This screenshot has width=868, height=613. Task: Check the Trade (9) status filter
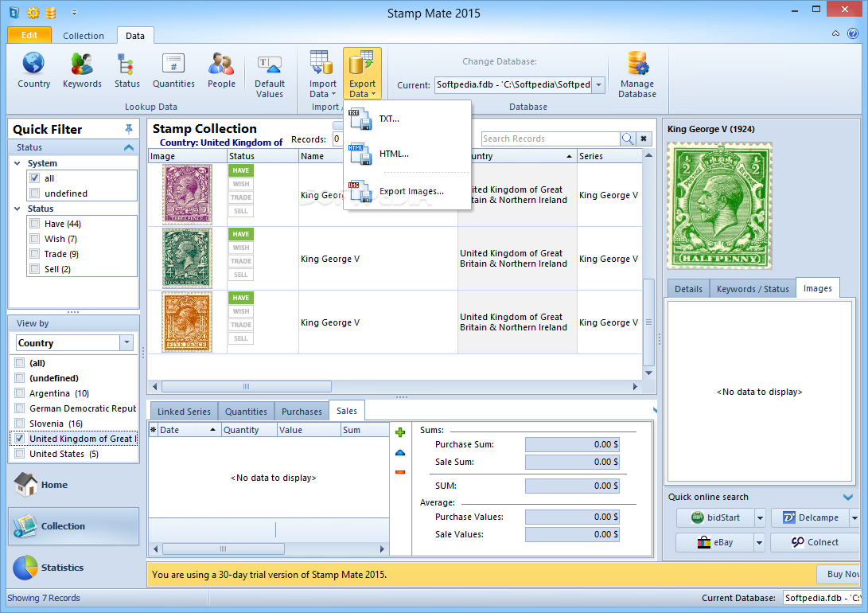pos(35,254)
